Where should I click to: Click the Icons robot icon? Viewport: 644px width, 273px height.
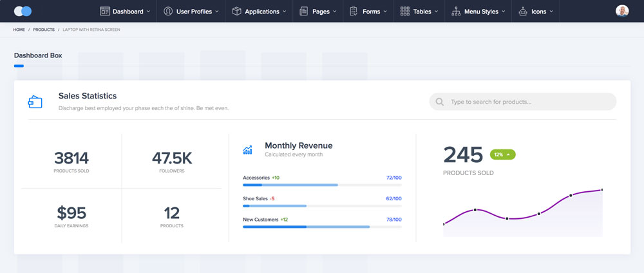point(522,11)
